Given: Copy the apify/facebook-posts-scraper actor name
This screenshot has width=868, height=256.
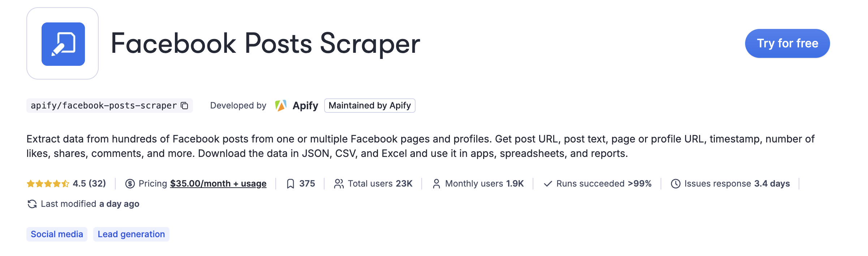Looking at the screenshot, I should click(185, 106).
